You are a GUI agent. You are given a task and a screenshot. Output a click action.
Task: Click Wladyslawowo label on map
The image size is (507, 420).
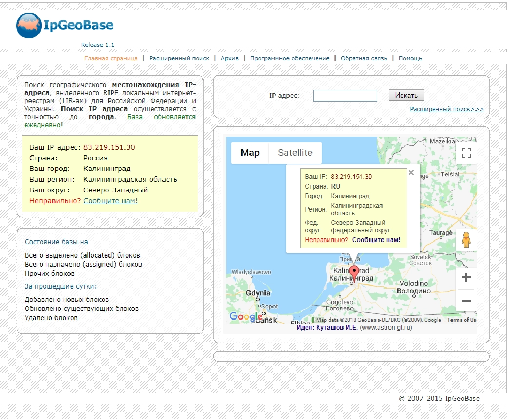pyautogui.click(x=251, y=272)
